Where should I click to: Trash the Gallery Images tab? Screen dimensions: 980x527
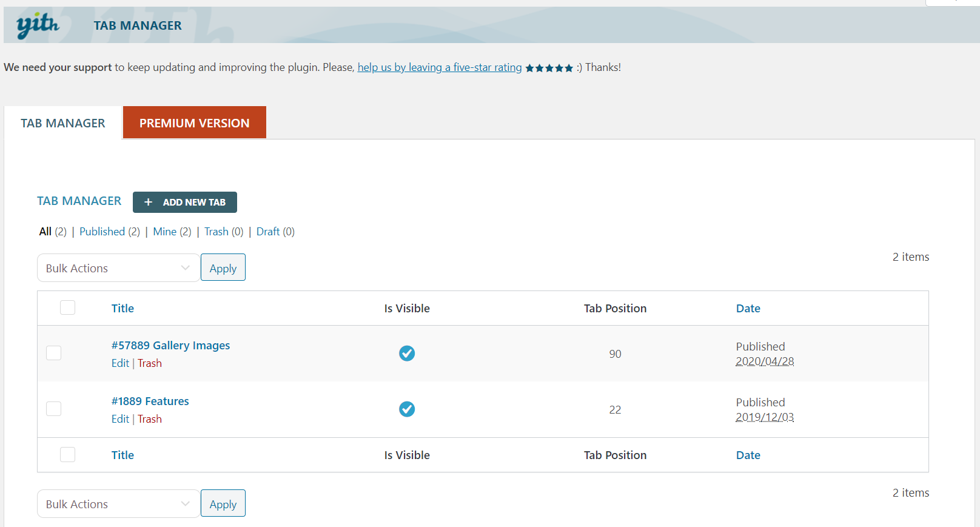click(150, 363)
